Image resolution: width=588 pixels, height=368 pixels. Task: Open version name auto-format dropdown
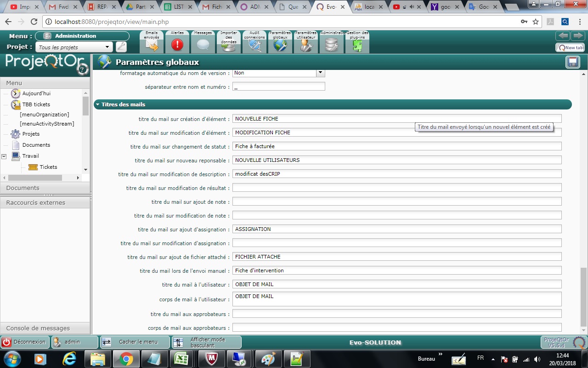click(x=320, y=73)
